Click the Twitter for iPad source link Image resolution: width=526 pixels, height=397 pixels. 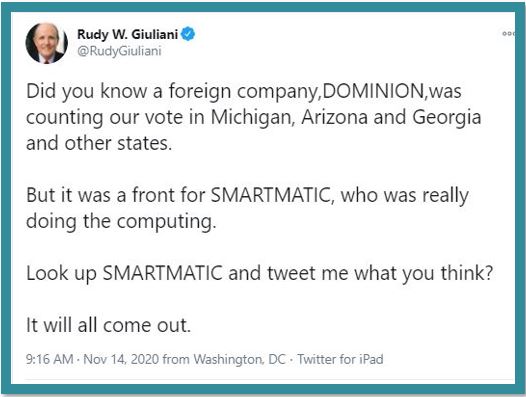coord(340,359)
